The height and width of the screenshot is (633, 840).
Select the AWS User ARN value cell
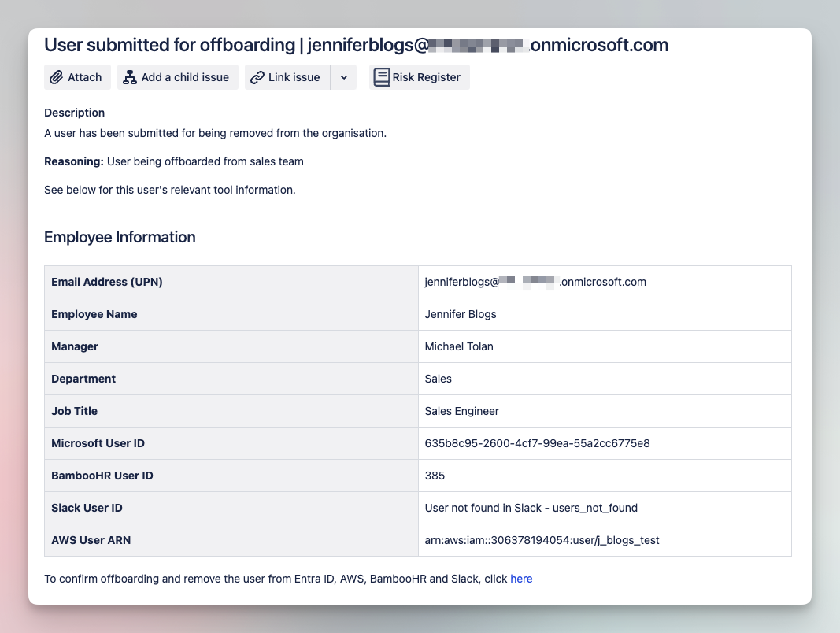[542, 540]
